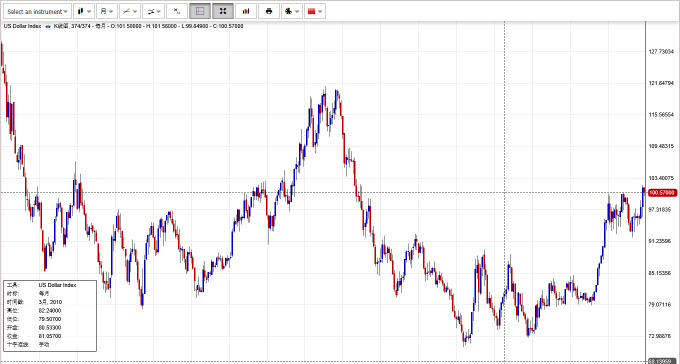The width and height of the screenshot is (680, 364).
Task: Click the 79.07116 price axis label
Action: pyautogui.click(x=661, y=305)
